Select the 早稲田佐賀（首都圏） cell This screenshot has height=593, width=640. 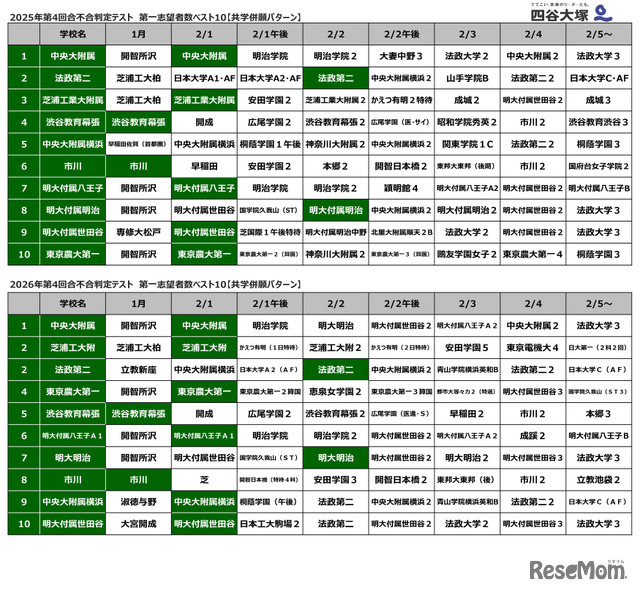138,144
